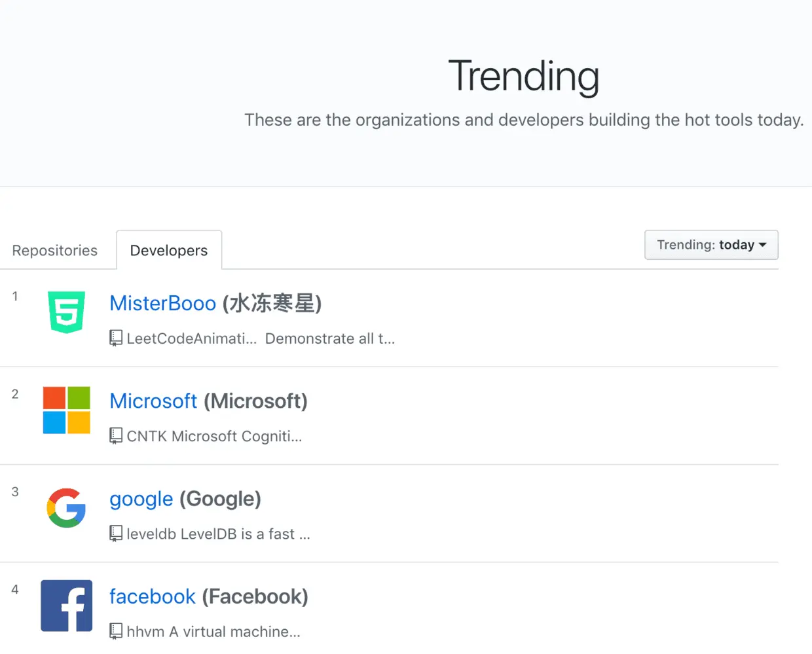The height and width of the screenshot is (654, 812).
Task: Click the 'These are the organizations' subtitle
Action: (x=524, y=120)
